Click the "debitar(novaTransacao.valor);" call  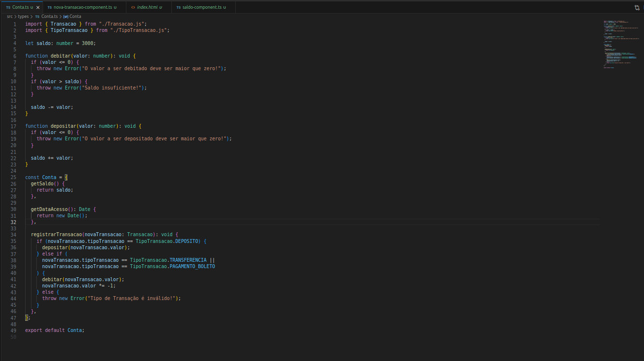(83, 279)
